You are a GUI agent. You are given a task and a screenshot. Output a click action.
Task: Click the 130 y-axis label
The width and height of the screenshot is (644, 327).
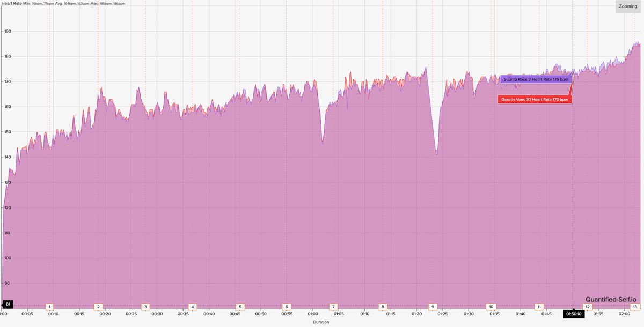[x=8, y=182]
